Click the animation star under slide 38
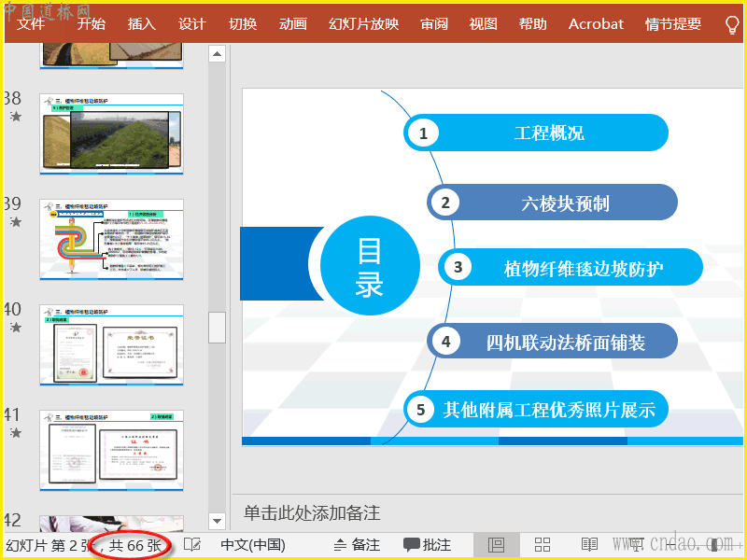Viewport: 747px width, 560px height. tap(16, 116)
